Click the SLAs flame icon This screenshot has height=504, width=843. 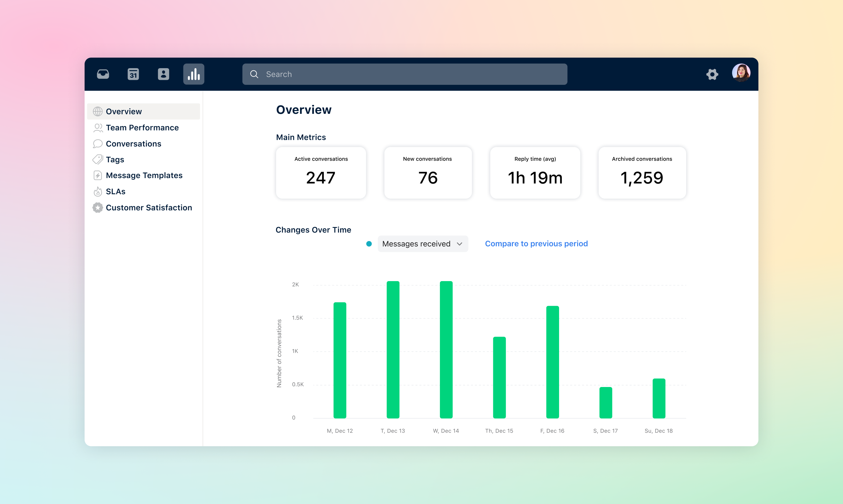coord(97,192)
